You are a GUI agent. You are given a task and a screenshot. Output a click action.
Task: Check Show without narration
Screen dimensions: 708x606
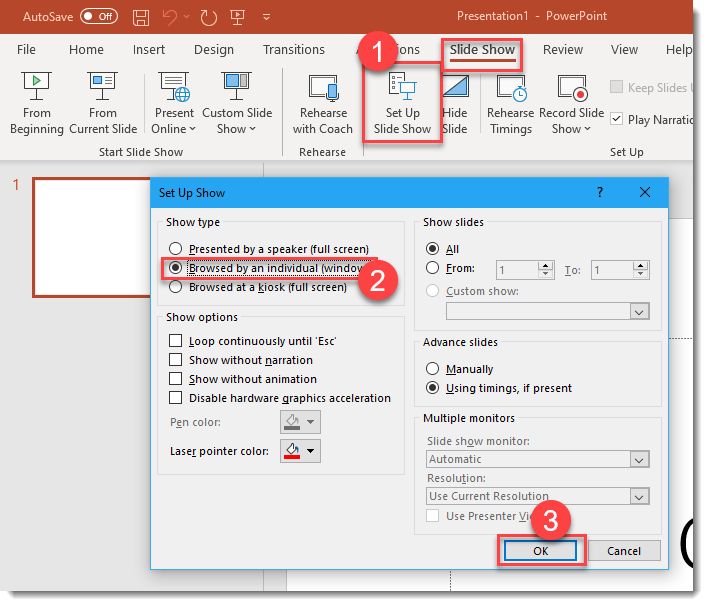point(175,359)
